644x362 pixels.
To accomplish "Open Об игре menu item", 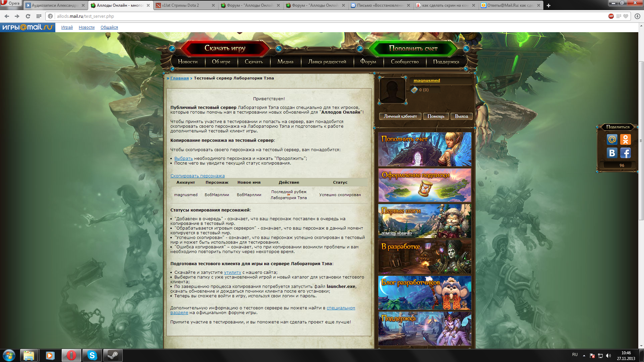I will (221, 62).
